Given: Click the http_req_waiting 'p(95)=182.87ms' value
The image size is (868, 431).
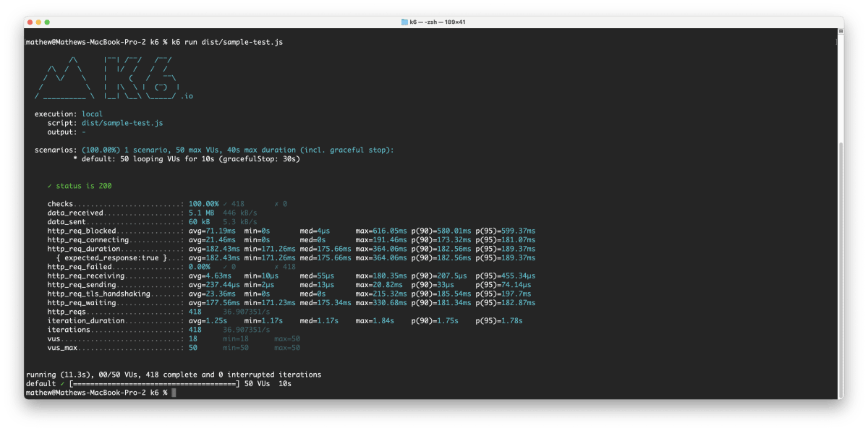Looking at the screenshot, I should [x=506, y=302].
